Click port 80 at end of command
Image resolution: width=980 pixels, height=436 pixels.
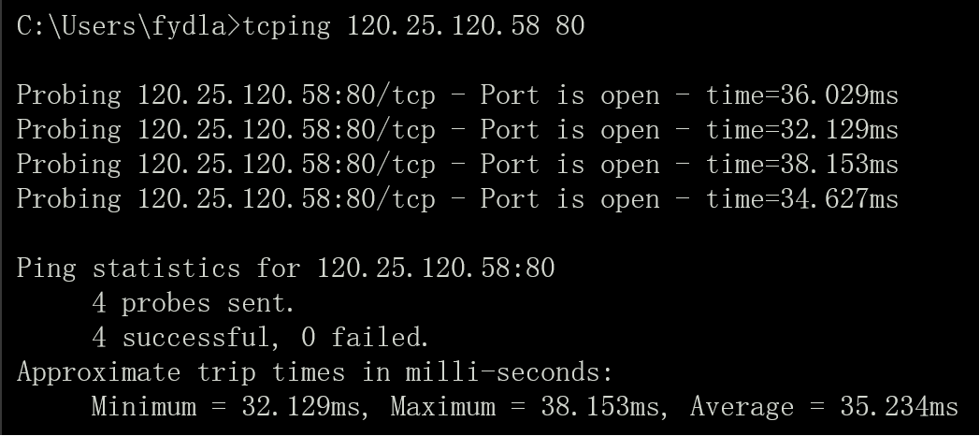click(569, 26)
